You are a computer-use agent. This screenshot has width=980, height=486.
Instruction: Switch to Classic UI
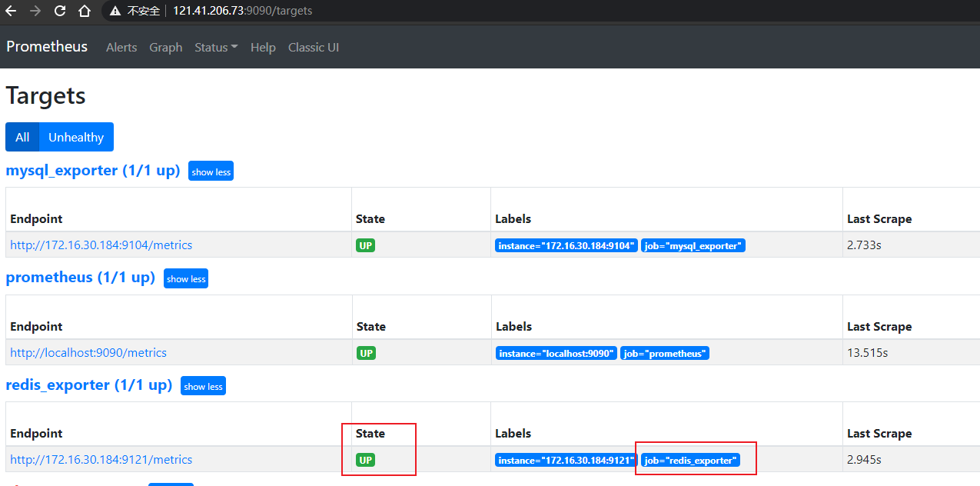point(314,48)
